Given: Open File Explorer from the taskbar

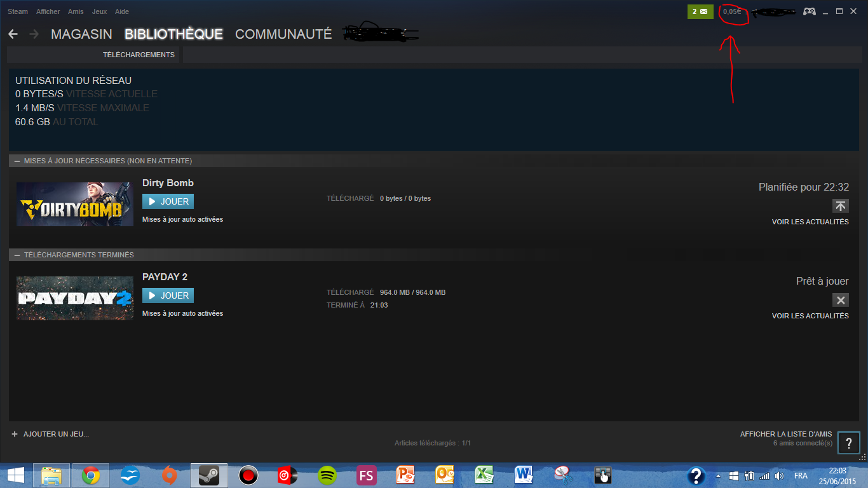Looking at the screenshot, I should (x=51, y=475).
